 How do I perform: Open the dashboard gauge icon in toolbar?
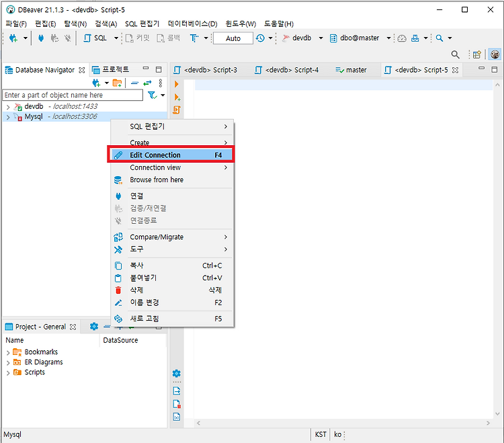(402, 38)
